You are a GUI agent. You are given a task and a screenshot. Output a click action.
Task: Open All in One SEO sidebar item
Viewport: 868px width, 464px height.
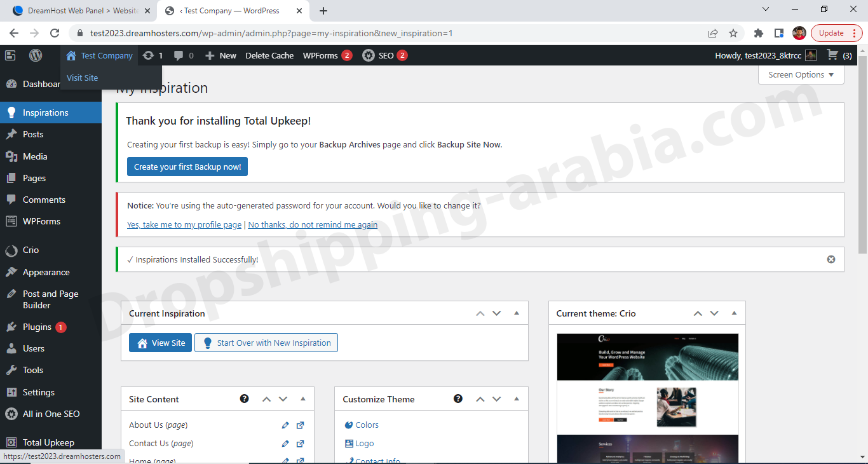coord(51,414)
